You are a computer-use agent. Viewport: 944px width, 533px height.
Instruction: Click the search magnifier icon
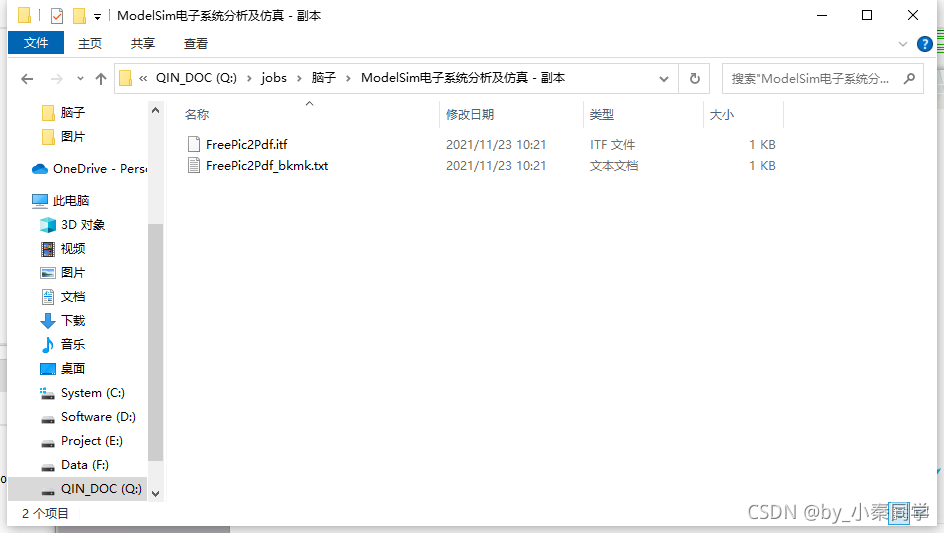click(x=909, y=78)
